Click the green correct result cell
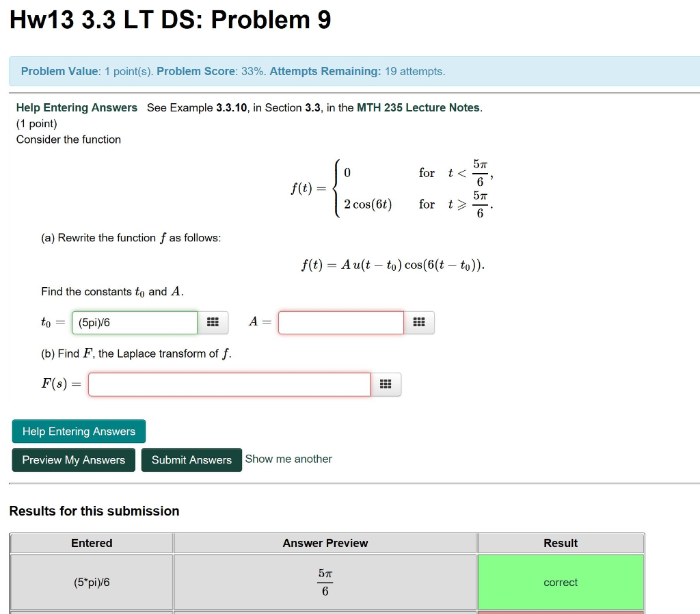This screenshot has width=700, height=614. pyautogui.click(x=561, y=582)
